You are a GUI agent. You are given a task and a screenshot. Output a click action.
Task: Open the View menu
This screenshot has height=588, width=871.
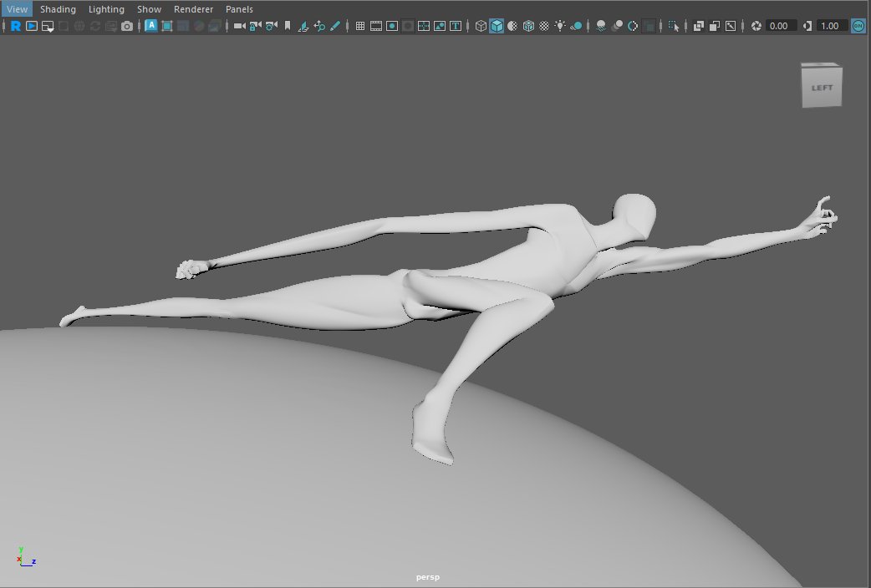pos(17,9)
